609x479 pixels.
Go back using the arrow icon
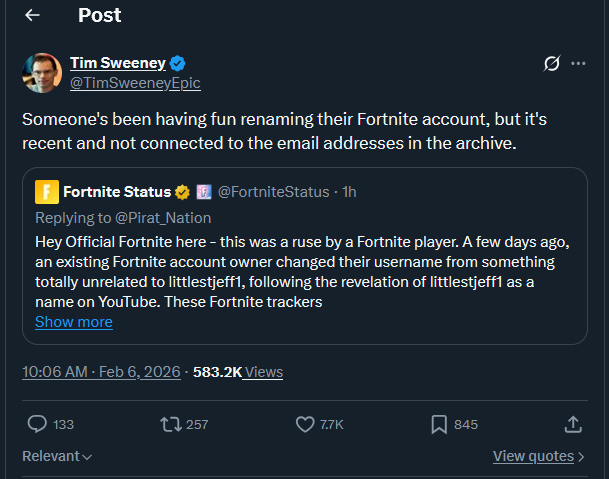point(32,15)
